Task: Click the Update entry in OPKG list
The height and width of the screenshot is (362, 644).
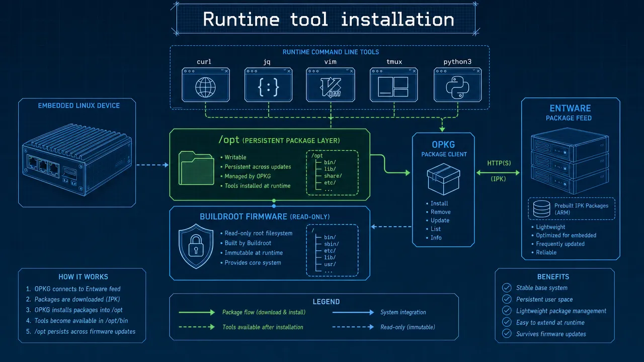Action: point(440,221)
